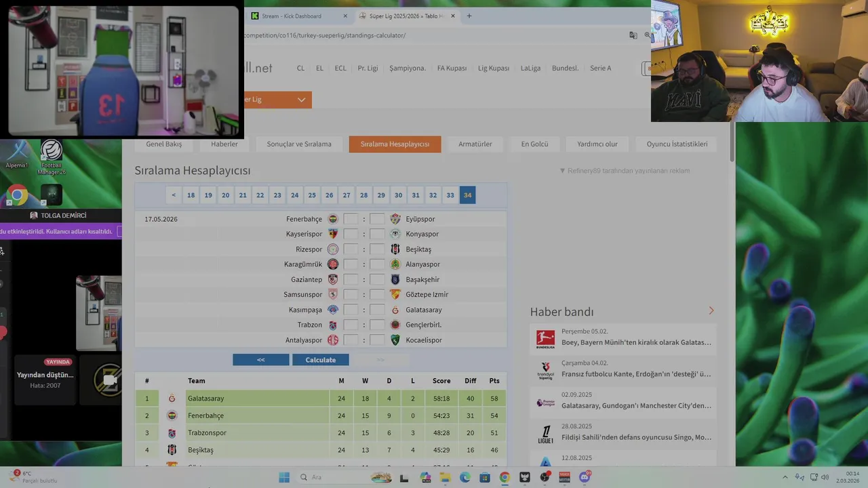Open the LaLiga competition link

click(x=530, y=68)
